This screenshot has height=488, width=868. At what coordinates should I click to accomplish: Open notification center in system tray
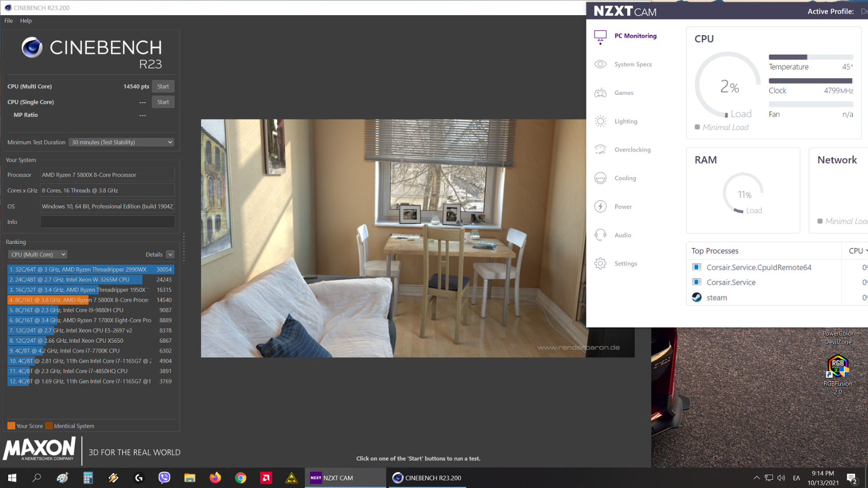[852, 478]
